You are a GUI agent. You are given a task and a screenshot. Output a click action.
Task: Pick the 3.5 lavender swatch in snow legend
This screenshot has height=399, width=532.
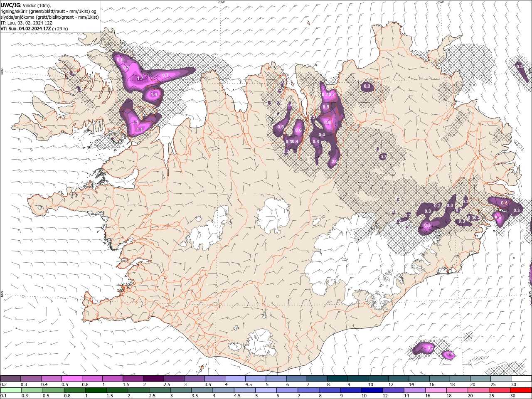(214, 379)
